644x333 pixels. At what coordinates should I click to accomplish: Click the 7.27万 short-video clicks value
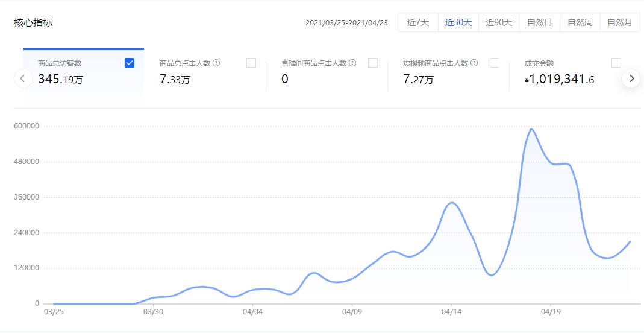[x=418, y=79]
